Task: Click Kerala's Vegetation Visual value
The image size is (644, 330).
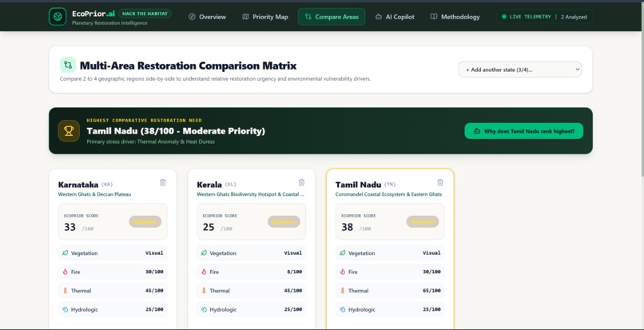Action: pyautogui.click(x=293, y=252)
